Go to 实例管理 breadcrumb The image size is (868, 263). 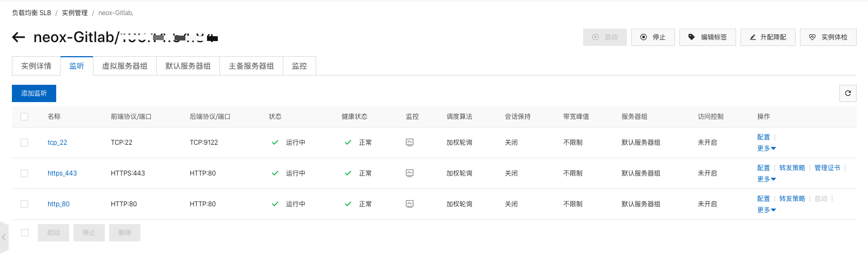[x=75, y=12]
